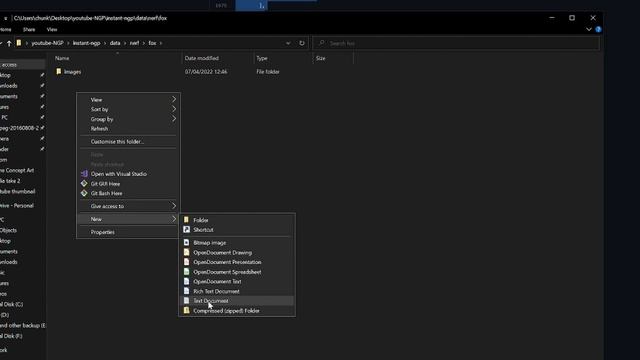
Task: Click the Open with Visual Studio icon
Action: coord(84,174)
